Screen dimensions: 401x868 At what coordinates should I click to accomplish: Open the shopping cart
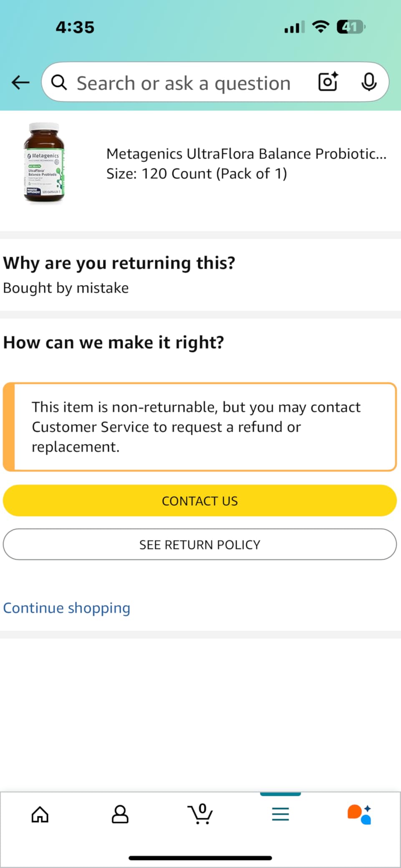(200, 814)
